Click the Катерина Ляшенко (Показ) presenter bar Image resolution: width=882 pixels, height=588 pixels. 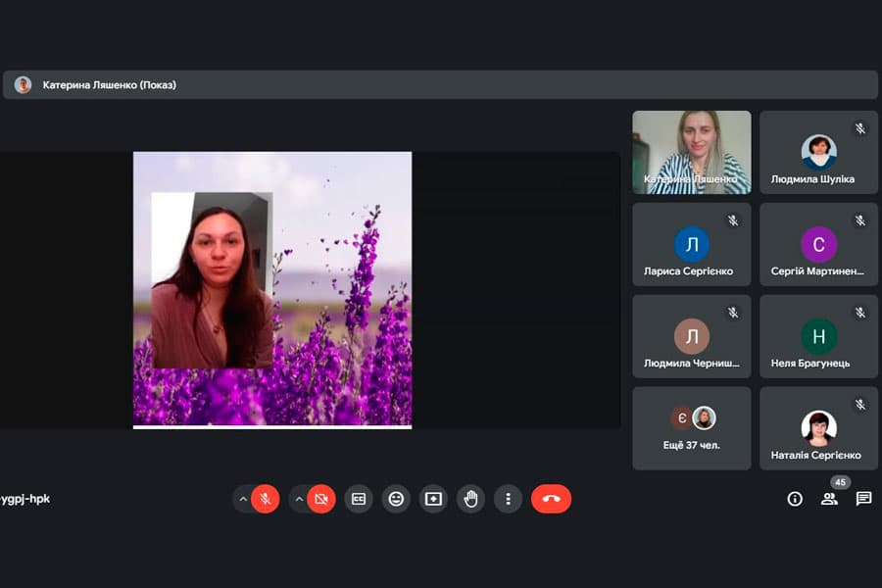coord(440,85)
